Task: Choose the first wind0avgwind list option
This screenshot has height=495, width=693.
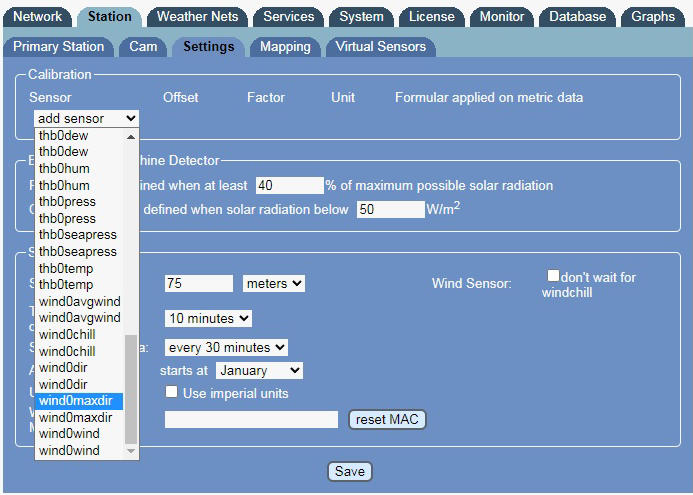Action: (79, 301)
